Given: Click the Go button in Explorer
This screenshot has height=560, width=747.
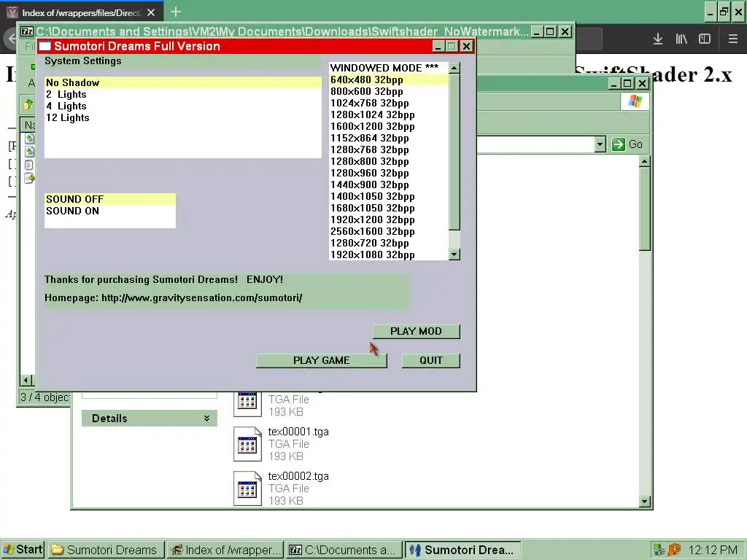Looking at the screenshot, I should (x=627, y=144).
